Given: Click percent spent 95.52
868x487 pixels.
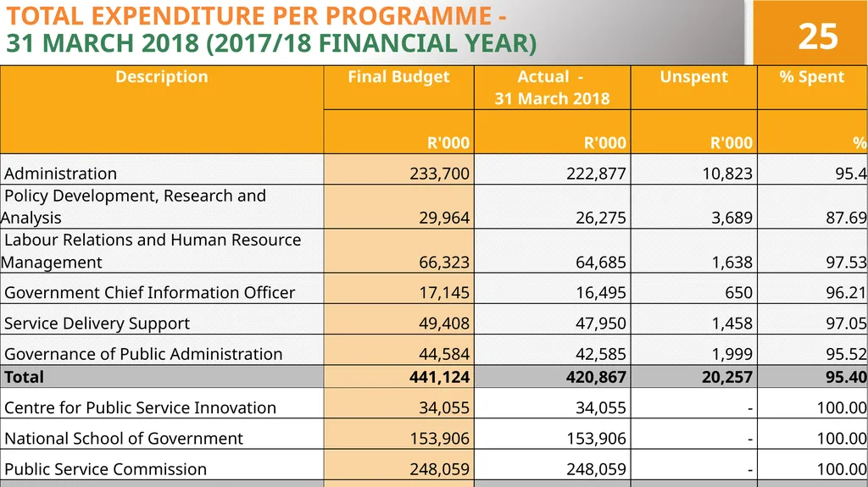Looking at the screenshot, I should (847, 354).
